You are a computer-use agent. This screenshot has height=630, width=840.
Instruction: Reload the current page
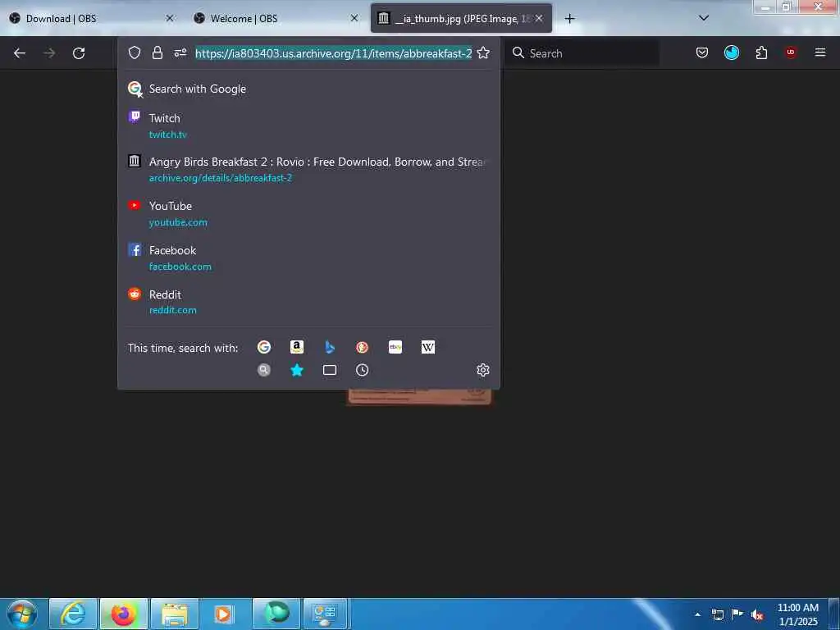[79, 53]
